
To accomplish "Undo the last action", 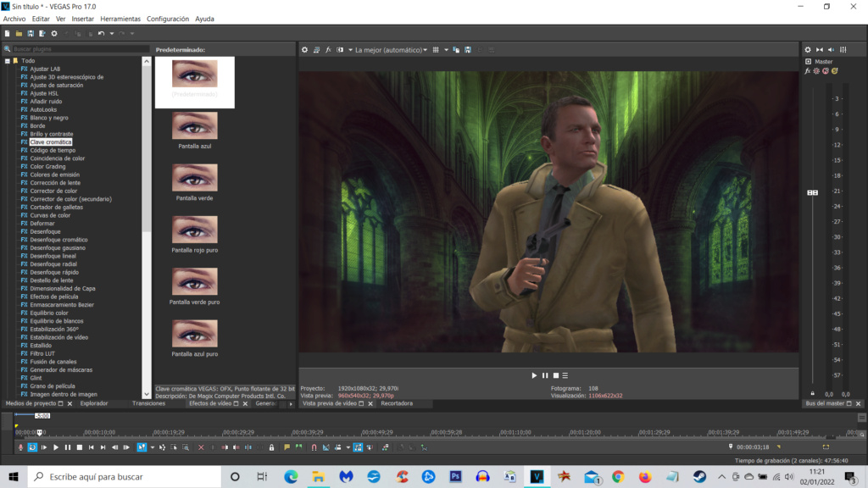I will click(x=102, y=33).
